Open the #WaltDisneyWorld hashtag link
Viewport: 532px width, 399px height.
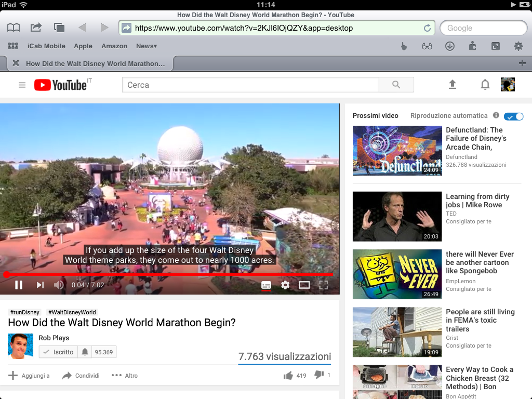click(x=72, y=312)
